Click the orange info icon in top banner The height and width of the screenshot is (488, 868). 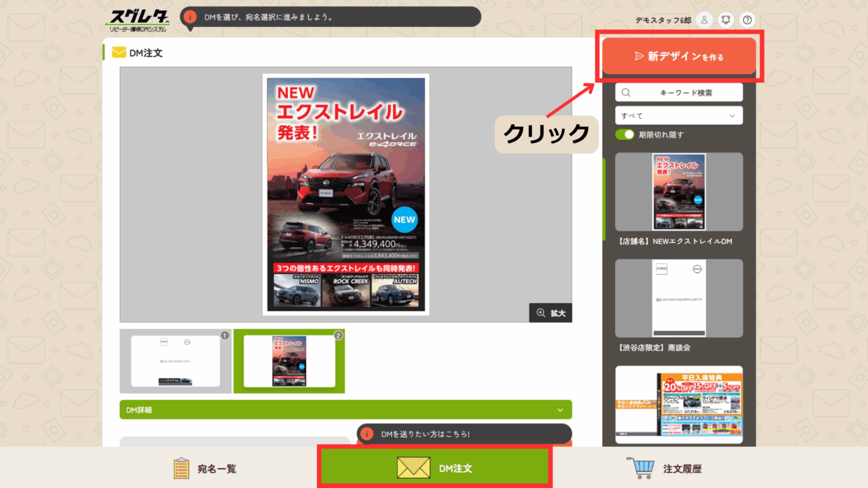[190, 17]
